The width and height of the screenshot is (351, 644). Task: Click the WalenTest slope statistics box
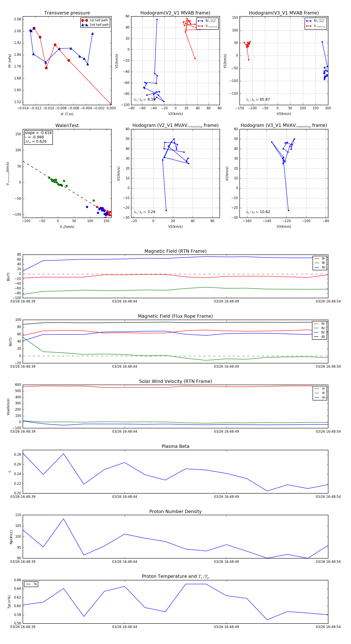(x=38, y=137)
